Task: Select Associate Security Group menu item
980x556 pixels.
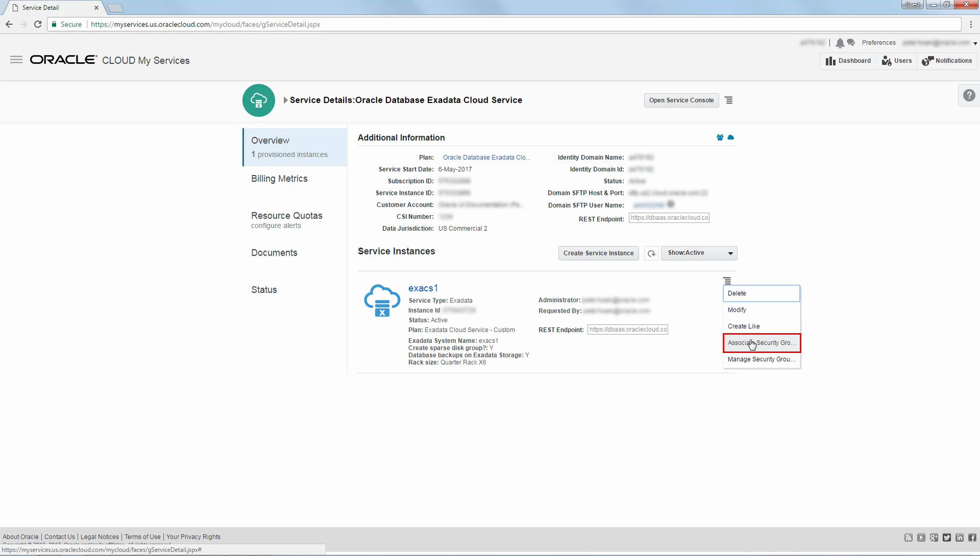Action: 762,343
